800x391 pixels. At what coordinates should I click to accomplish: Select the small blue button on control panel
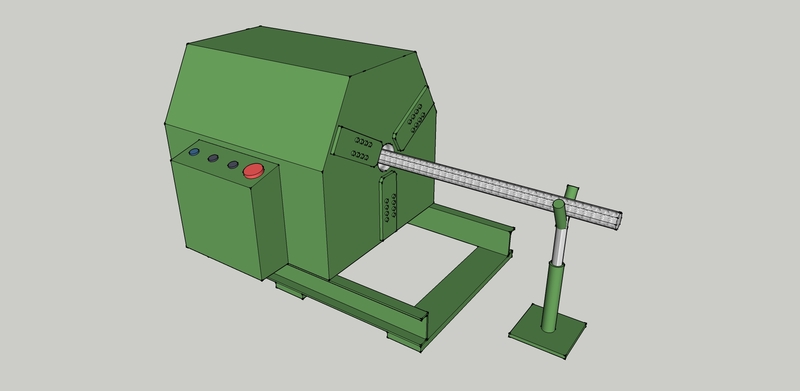pyautogui.click(x=194, y=152)
